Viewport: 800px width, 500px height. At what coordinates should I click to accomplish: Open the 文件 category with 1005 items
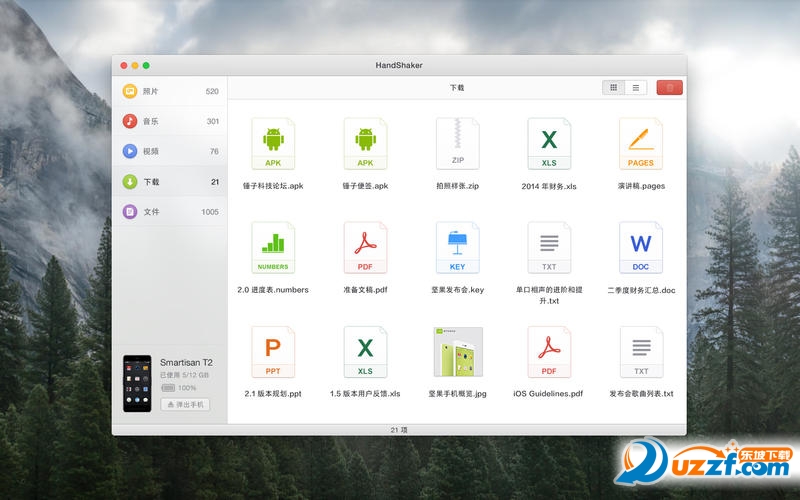pos(170,212)
